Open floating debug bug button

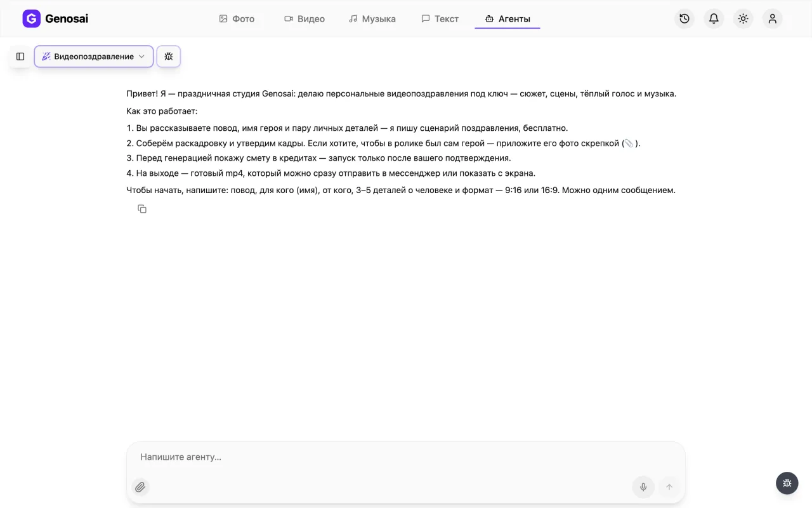pyautogui.click(x=787, y=483)
